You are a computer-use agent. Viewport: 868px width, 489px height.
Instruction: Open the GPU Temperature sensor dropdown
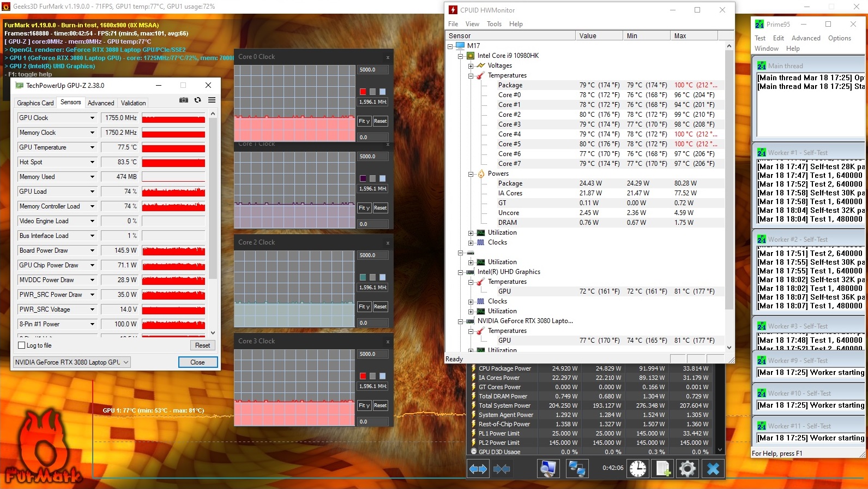92,147
